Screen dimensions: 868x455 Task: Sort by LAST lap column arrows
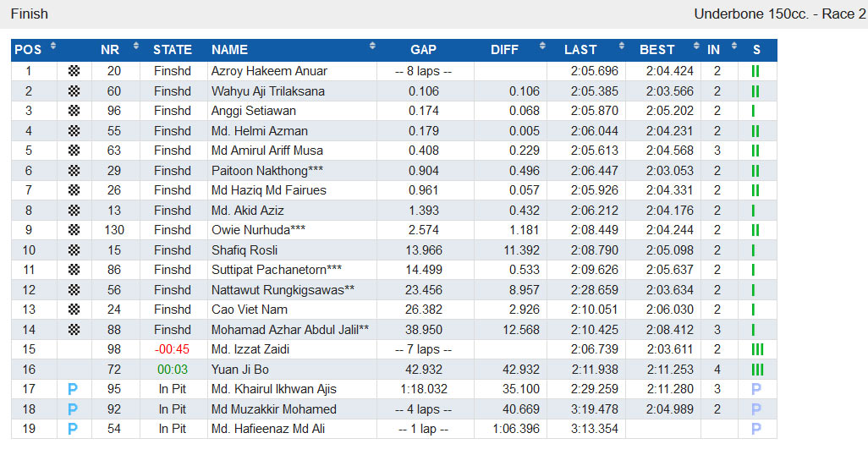pos(622,46)
